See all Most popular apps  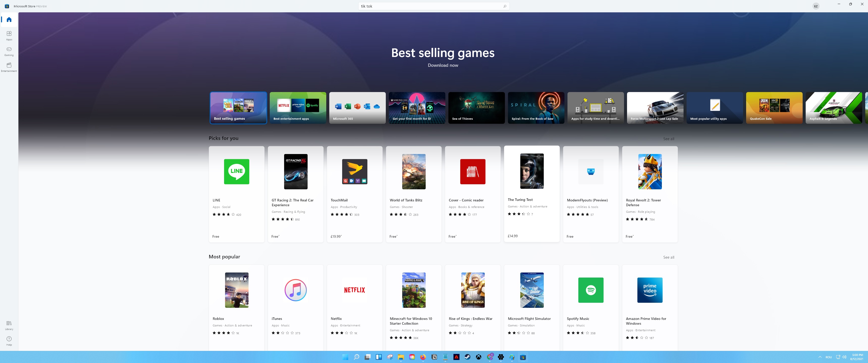668,257
